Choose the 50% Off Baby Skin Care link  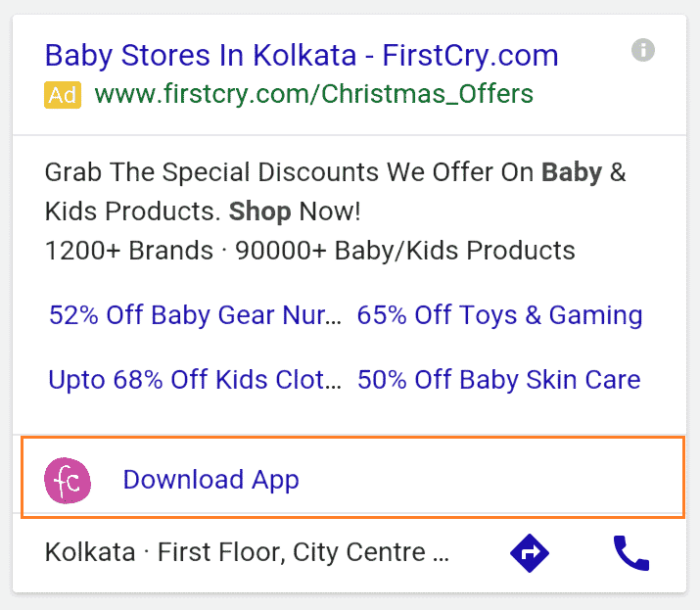coord(498,379)
